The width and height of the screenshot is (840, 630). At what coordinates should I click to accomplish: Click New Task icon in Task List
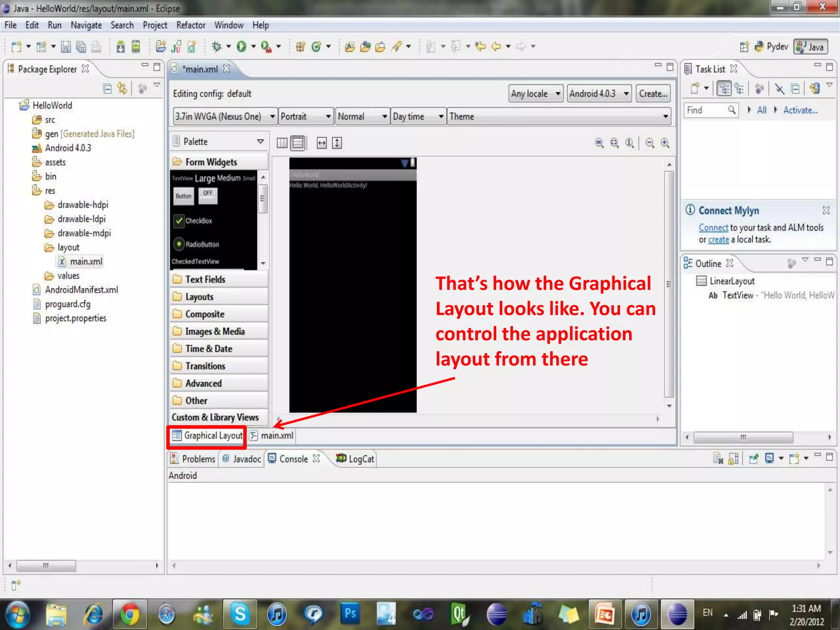[x=695, y=88]
